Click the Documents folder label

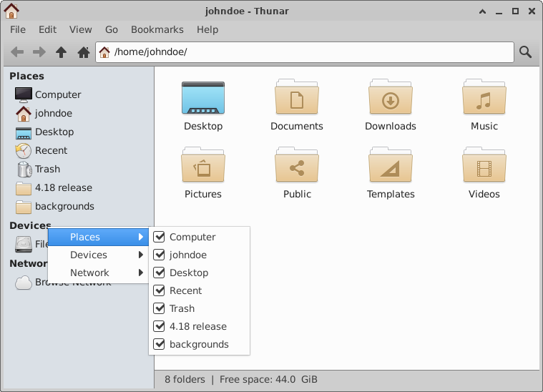tap(297, 126)
